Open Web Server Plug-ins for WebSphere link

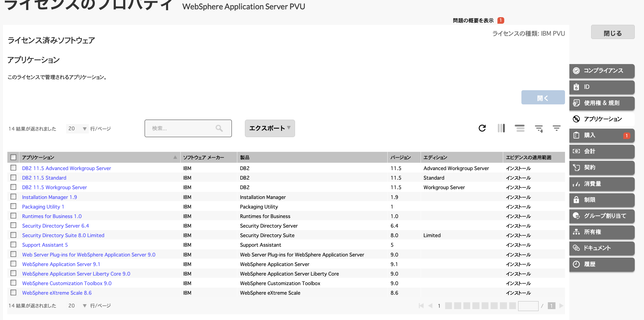(89, 255)
